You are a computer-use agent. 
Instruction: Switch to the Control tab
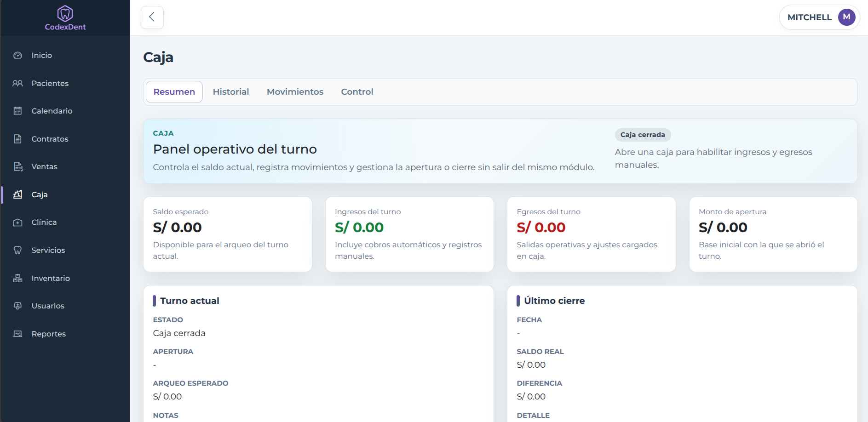(x=357, y=92)
